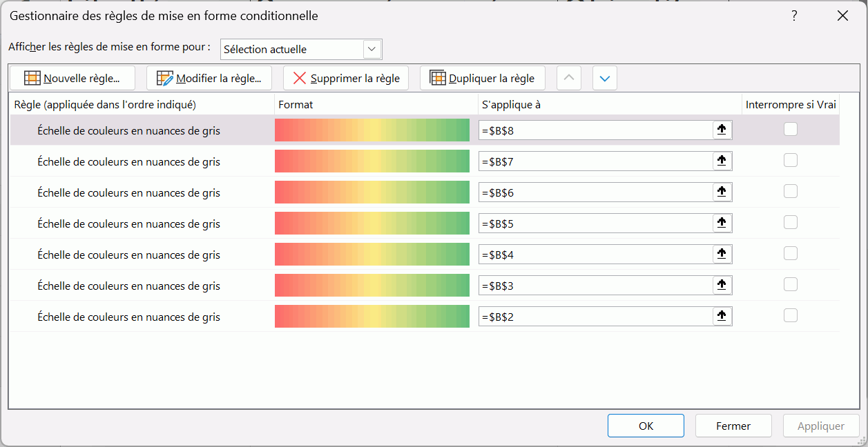This screenshot has height=447, width=868.
Task: Click range selector icon for =$B$5
Action: (722, 223)
